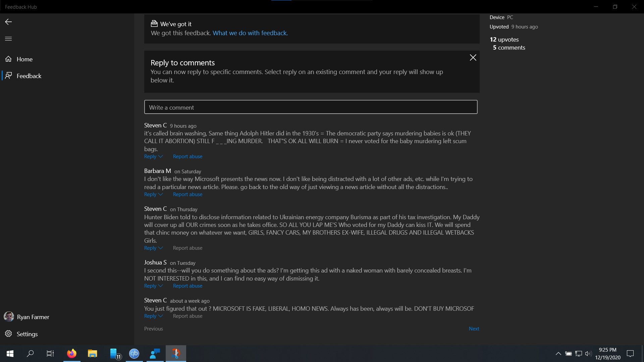Open Task View from the taskbar
Image resolution: width=644 pixels, height=362 pixels.
point(50,354)
